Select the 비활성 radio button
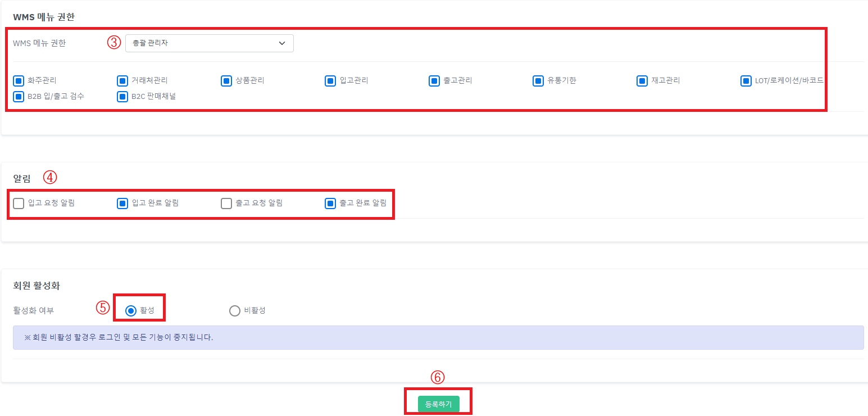The image size is (868, 416). click(235, 311)
